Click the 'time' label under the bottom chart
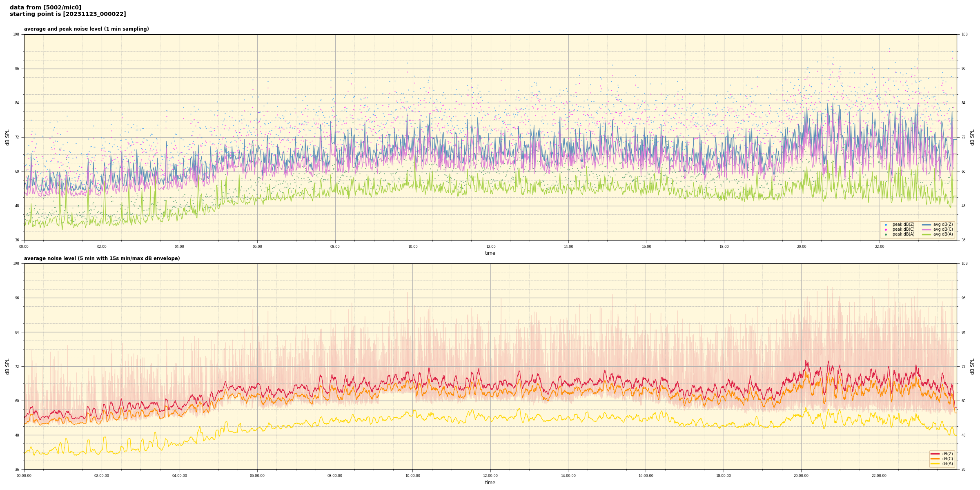The width and height of the screenshot is (980, 490). coord(490,483)
